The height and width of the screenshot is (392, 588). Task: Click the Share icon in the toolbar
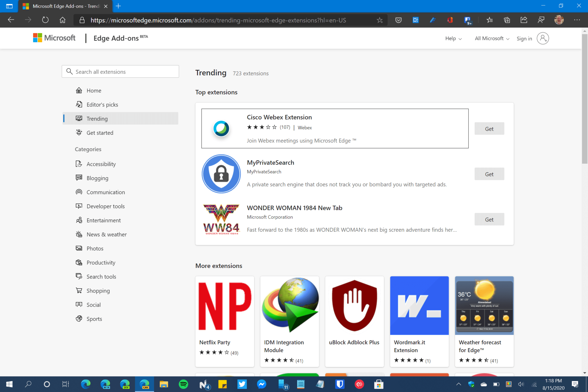coord(523,20)
